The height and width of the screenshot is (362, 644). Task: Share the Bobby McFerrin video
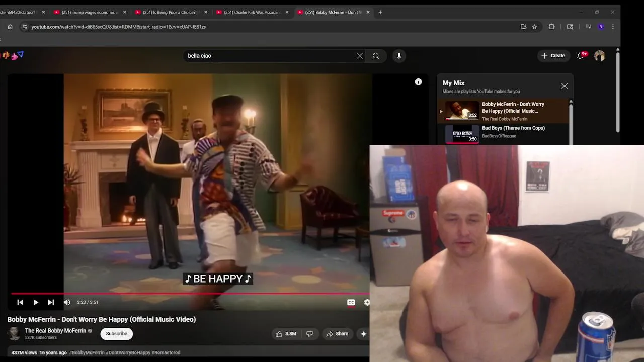pyautogui.click(x=337, y=334)
